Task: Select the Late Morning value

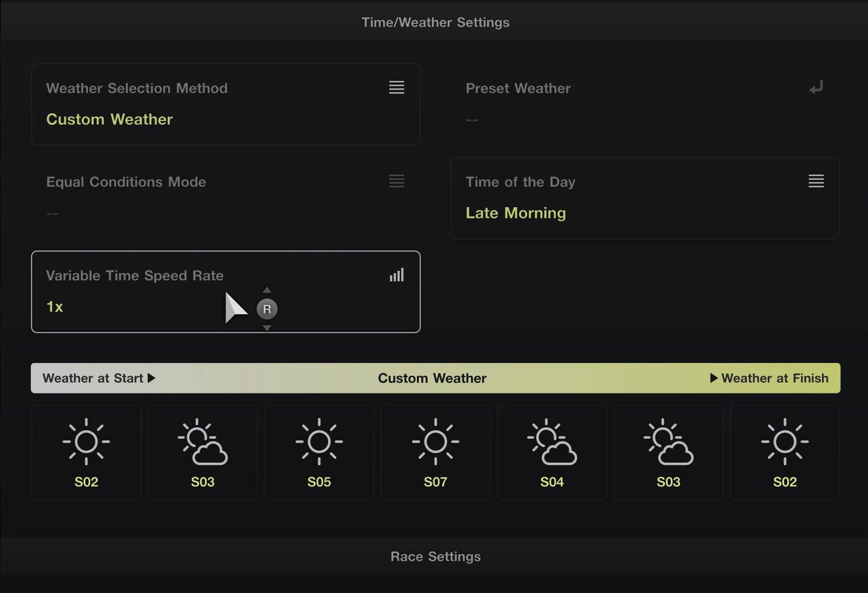Action: 515,213
